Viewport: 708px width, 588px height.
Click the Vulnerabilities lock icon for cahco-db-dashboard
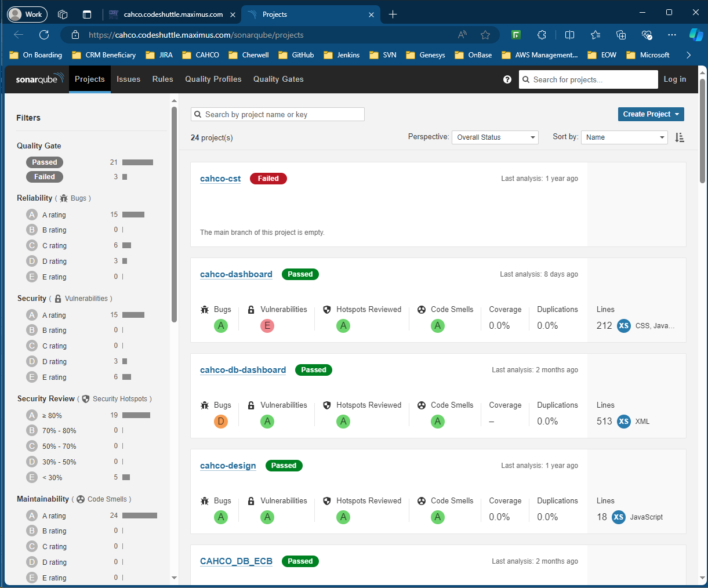(x=251, y=405)
